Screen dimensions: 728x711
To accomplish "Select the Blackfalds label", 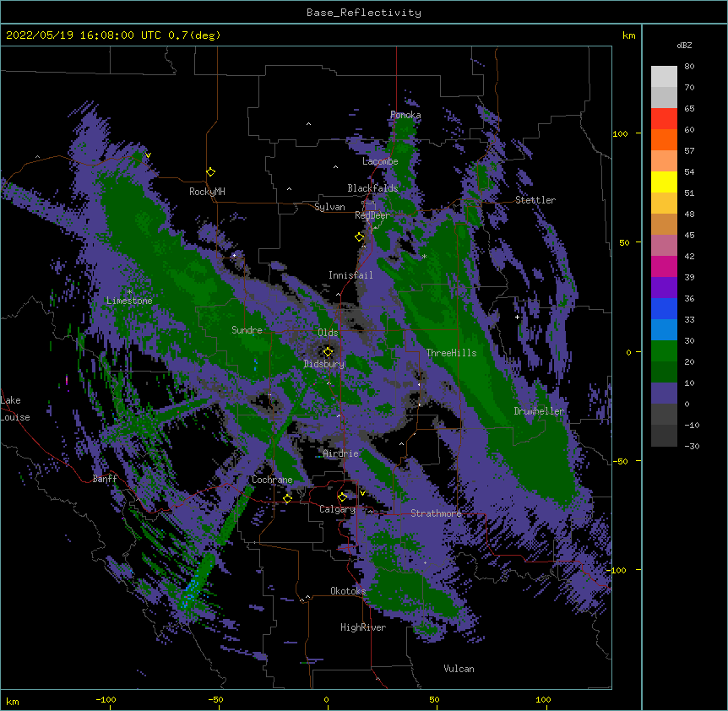I will click(372, 188).
